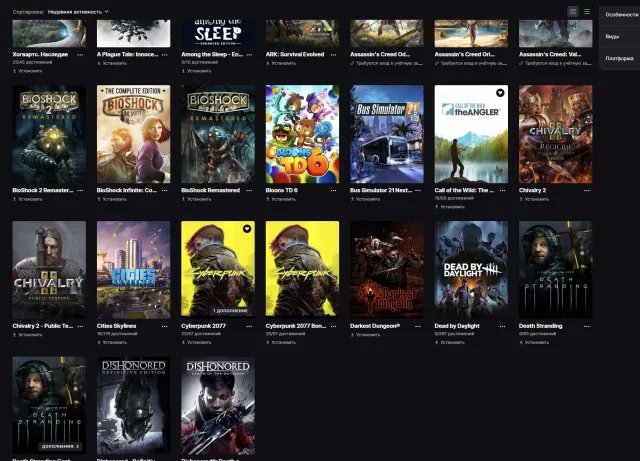Click the achievements count under Хогвартс. Наследие
Screen dimensions: 640x461
tap(32, 62)
